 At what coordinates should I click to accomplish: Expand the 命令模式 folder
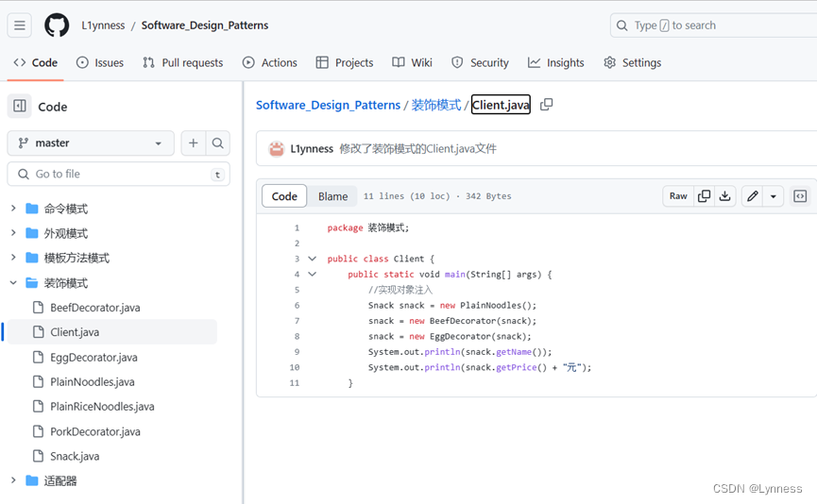point(13,209)
